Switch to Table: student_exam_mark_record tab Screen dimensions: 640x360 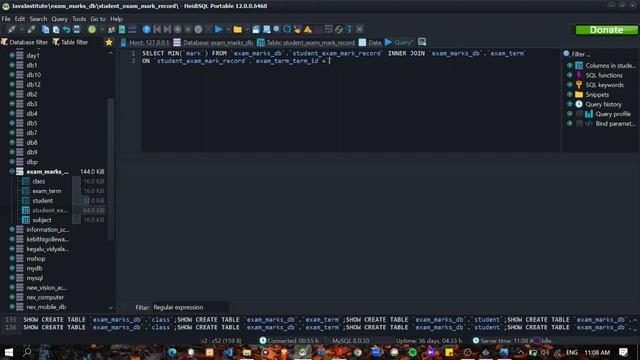point(306,42)
